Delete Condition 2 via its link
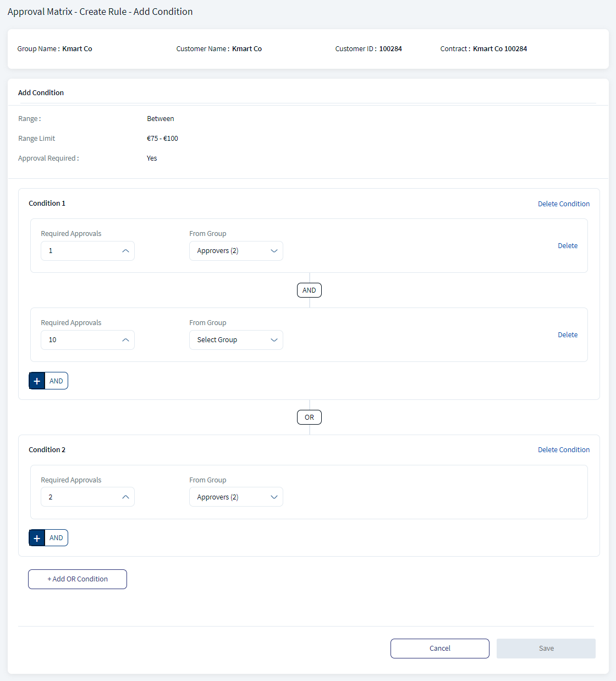The image size is (616, 681). coord(564,449)
